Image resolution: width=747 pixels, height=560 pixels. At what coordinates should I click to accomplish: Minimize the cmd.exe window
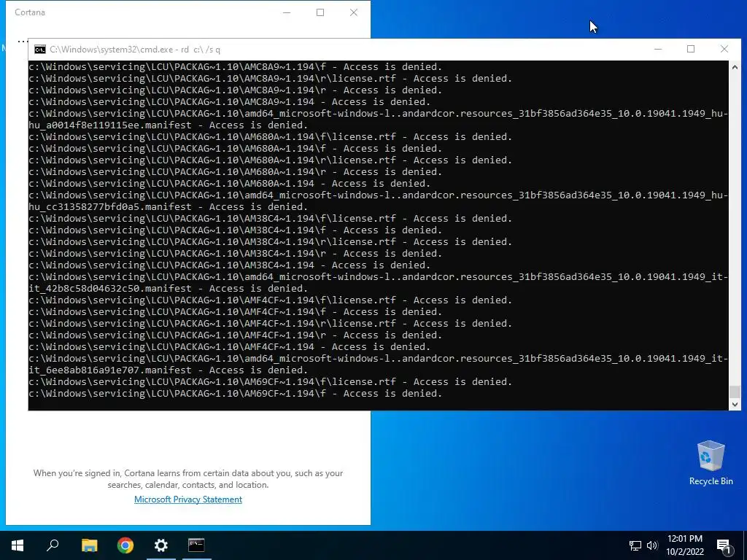coord(658,49)
